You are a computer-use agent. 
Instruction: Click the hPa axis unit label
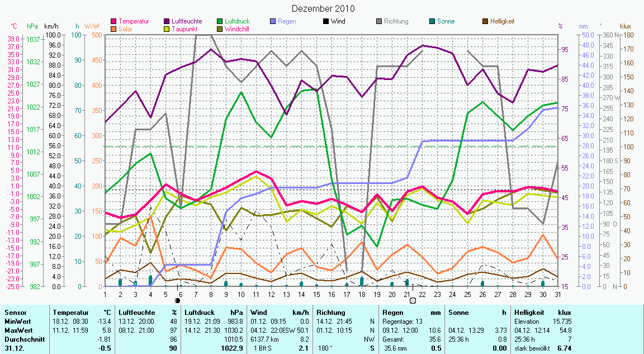pyautogui.click(x=32, y=26)
